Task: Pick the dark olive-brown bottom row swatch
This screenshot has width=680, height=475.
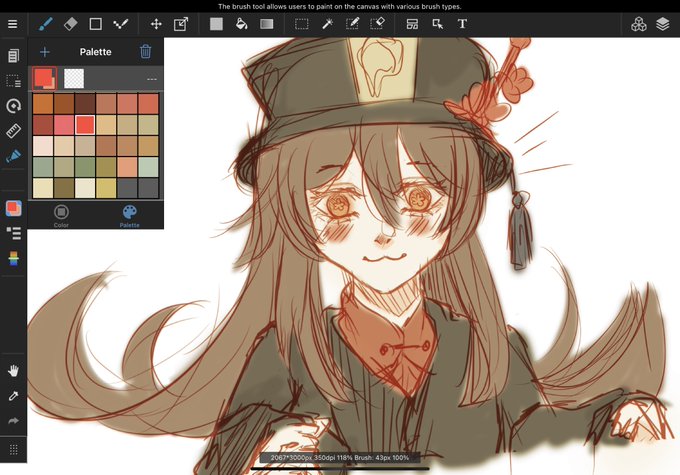Action: click(64, 188)
